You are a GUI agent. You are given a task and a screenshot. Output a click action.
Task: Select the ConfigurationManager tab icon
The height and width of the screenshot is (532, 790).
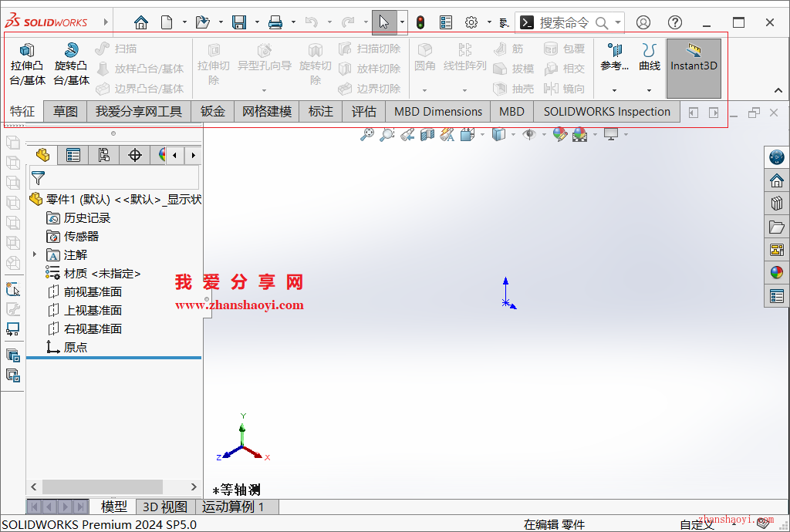click(x=104, y=155)
